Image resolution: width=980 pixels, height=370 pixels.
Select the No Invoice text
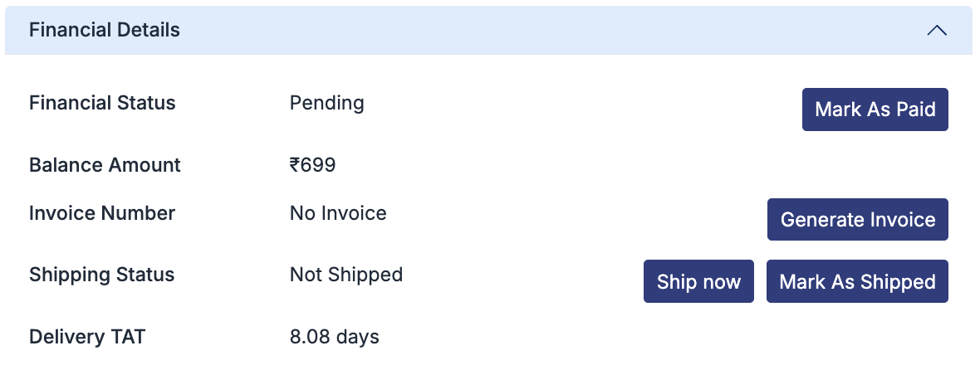[x=338, y=213]
